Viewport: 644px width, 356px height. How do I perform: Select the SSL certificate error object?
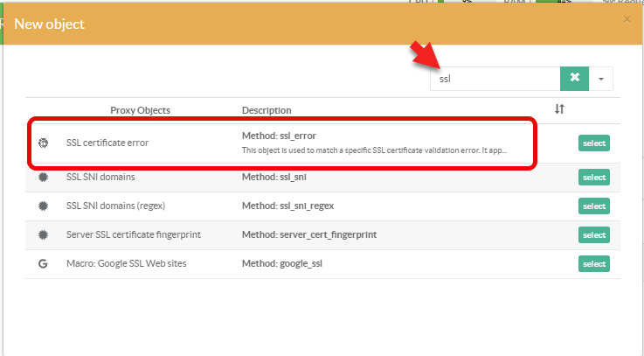593,143
